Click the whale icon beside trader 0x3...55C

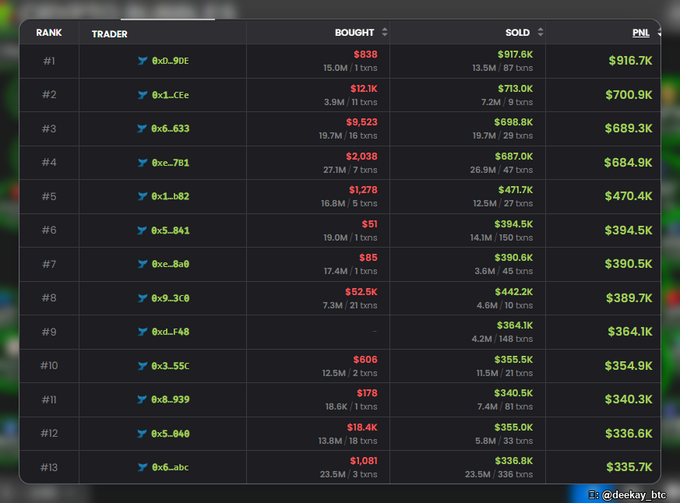pos(142,366)
